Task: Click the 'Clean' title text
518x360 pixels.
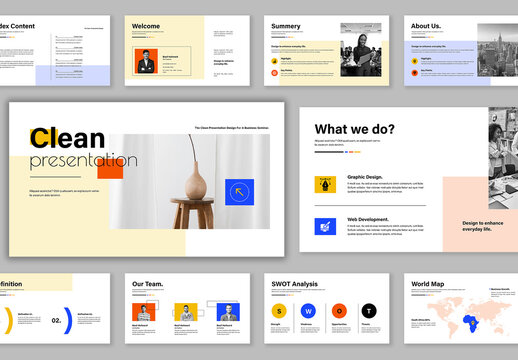Action: click(68, 138)
